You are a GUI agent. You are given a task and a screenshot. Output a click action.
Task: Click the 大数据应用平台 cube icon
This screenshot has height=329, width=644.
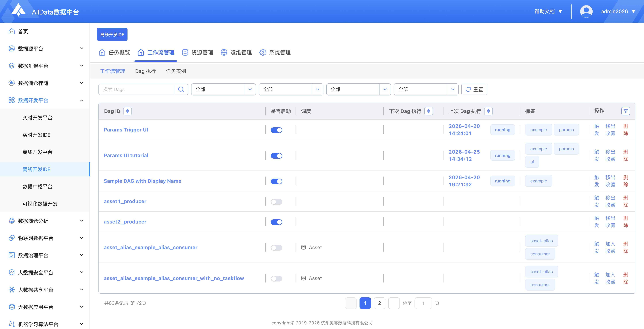pyautogui.click(x=11, y=307)
